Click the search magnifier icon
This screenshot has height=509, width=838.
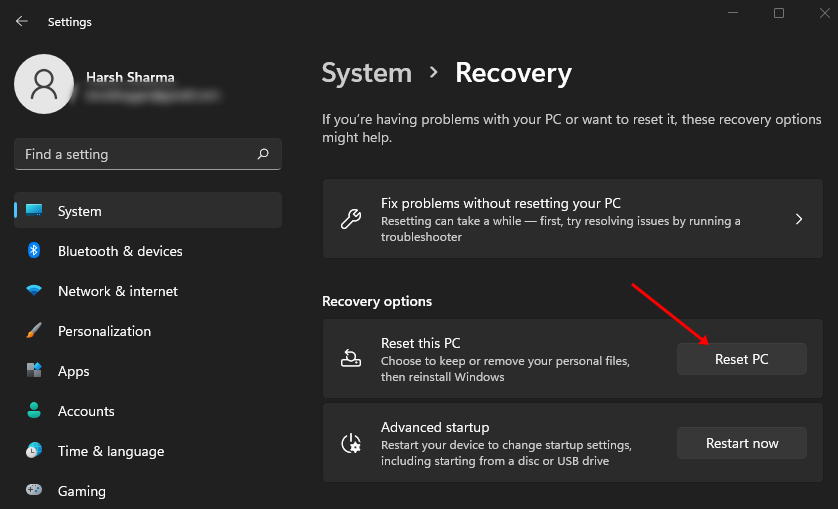[x=263, y=154]
